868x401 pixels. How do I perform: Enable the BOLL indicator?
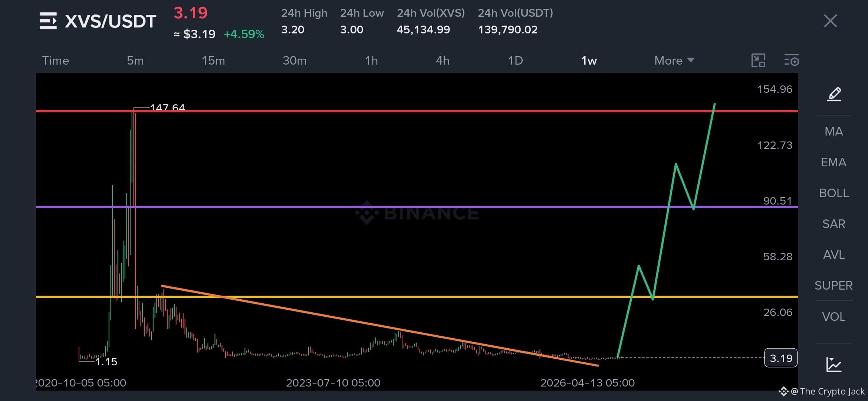coord(834,193)
